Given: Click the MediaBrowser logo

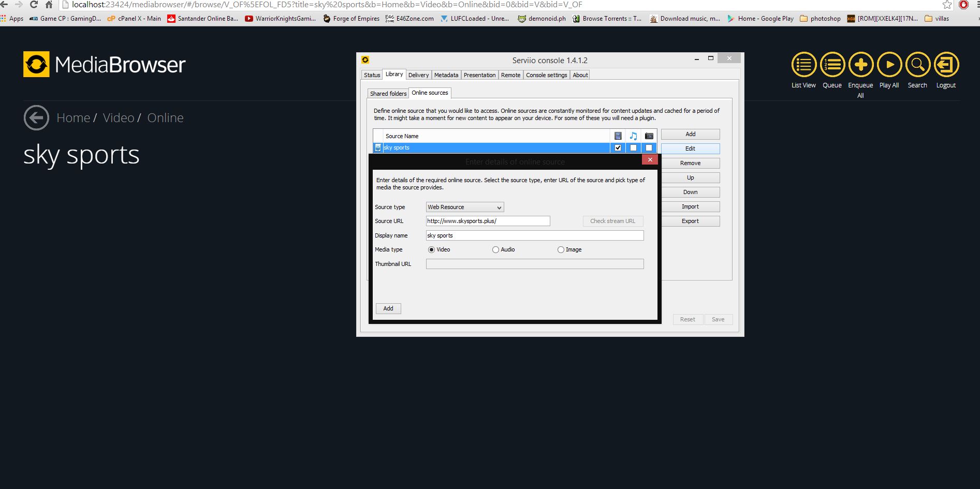Looking at the screenshot, I should [x=104, y=64].
